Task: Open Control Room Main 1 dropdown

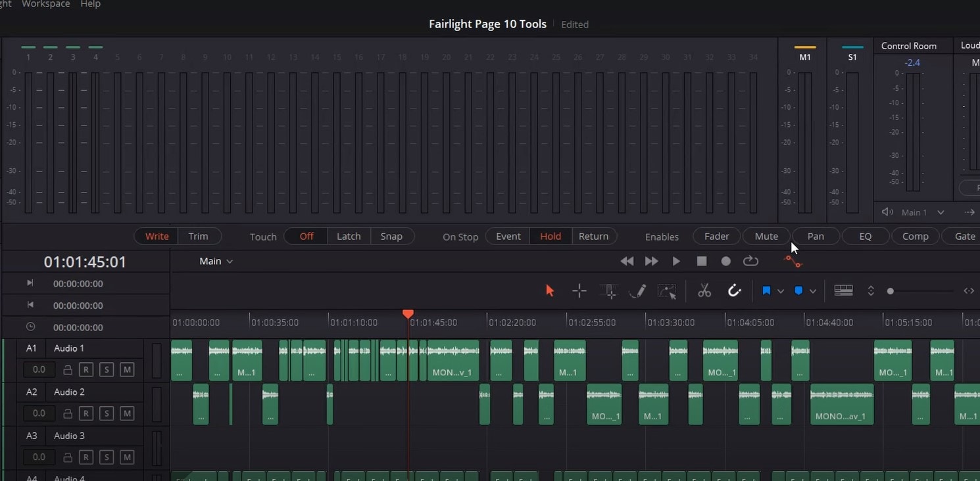Action: [940, 212]
